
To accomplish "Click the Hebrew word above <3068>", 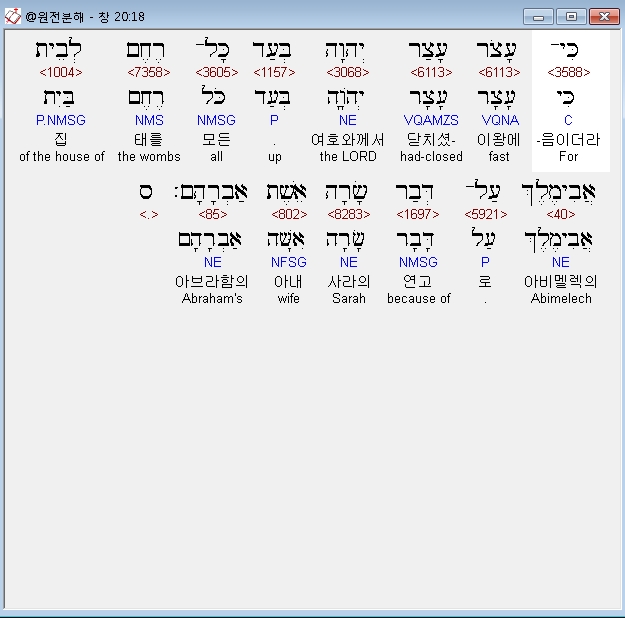I will [345, 50].
